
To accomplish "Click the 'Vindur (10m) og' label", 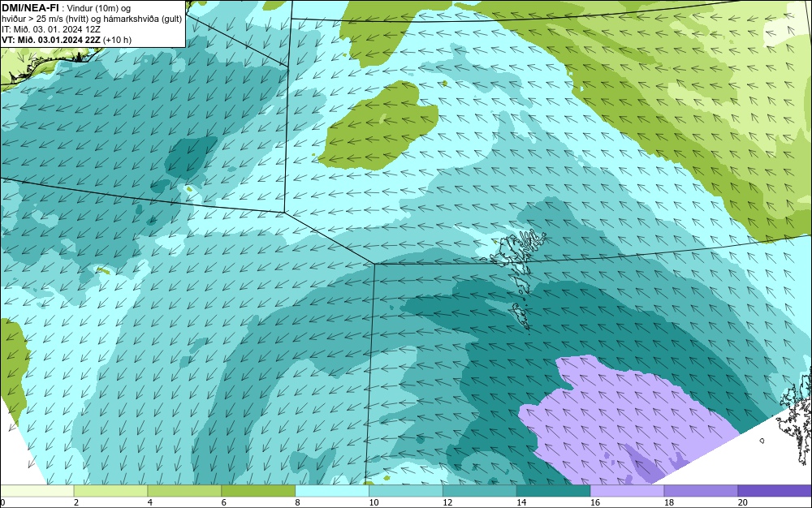I will click(99, 8).
